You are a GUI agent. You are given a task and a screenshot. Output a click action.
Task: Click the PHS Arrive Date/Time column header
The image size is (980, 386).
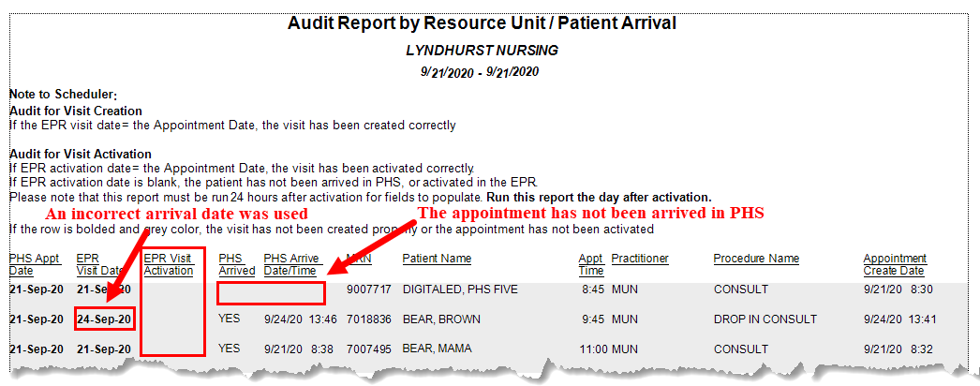pyautogui.click(x=293, y=265)
